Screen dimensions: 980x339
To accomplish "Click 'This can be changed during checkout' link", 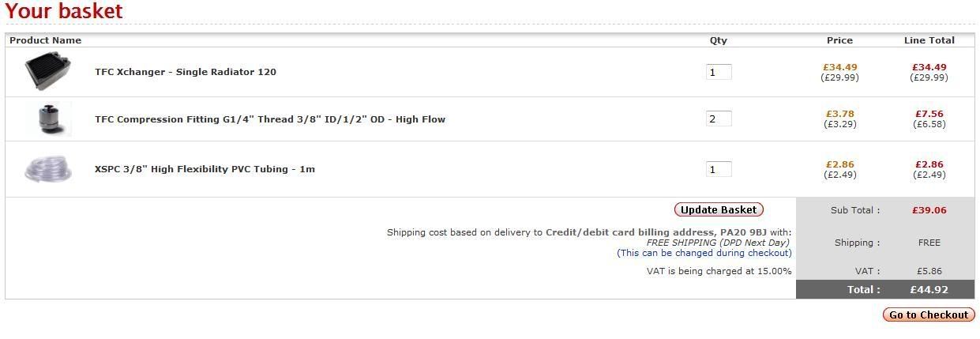I will [x=704, y=253].
